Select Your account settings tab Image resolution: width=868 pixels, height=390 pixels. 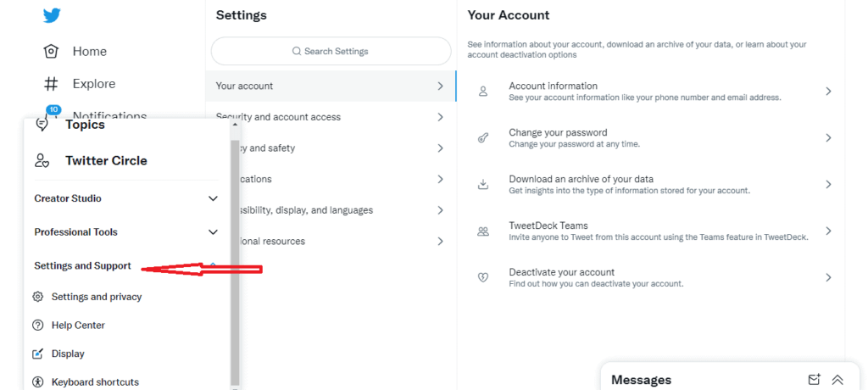pyautogui.click(x=331, y=86)
